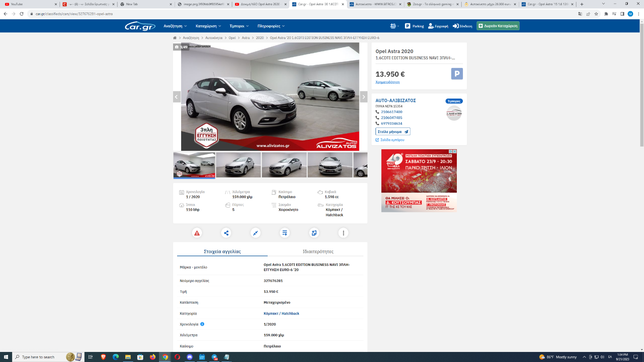Viewport: 644px width, 362px height.
Task: Click the Σύνδεση login link
Action: click(462, 26)
